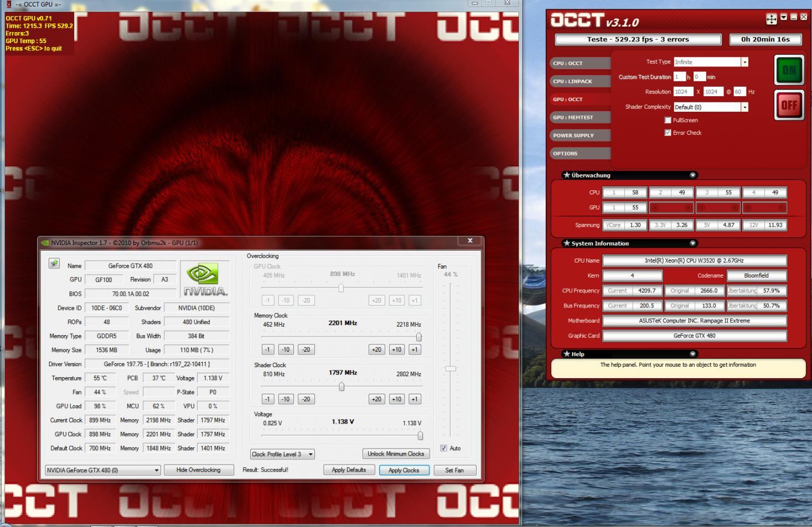The height and width of the screenshot is (527, 812).
Task: Click the CPU Name Intel Xeon W3520 field
Action: pyautogui.click(x=695, y=260)
